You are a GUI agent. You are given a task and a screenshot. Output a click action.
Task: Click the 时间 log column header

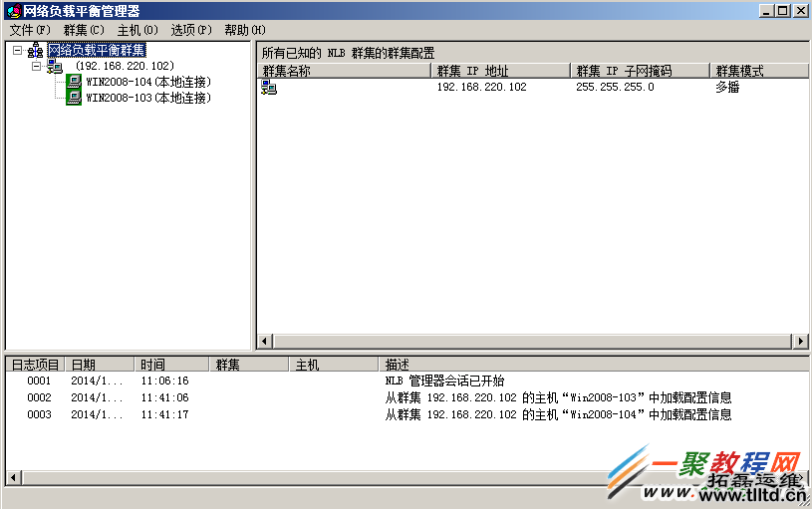pyautogui.click(x=172, y=365)
